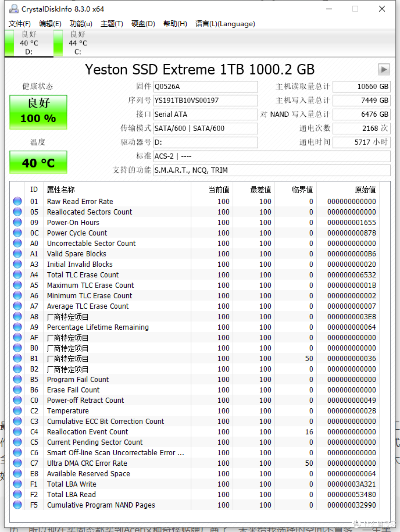
Task: Click raw value 0000003A321
Action: (x=351, y=484)
